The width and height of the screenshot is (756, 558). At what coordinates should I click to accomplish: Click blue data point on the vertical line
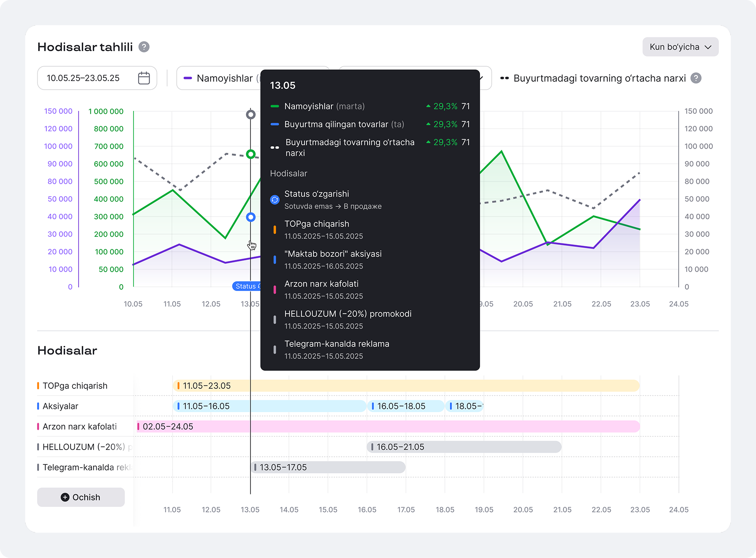pyautogui.click(x=251, y=217)
